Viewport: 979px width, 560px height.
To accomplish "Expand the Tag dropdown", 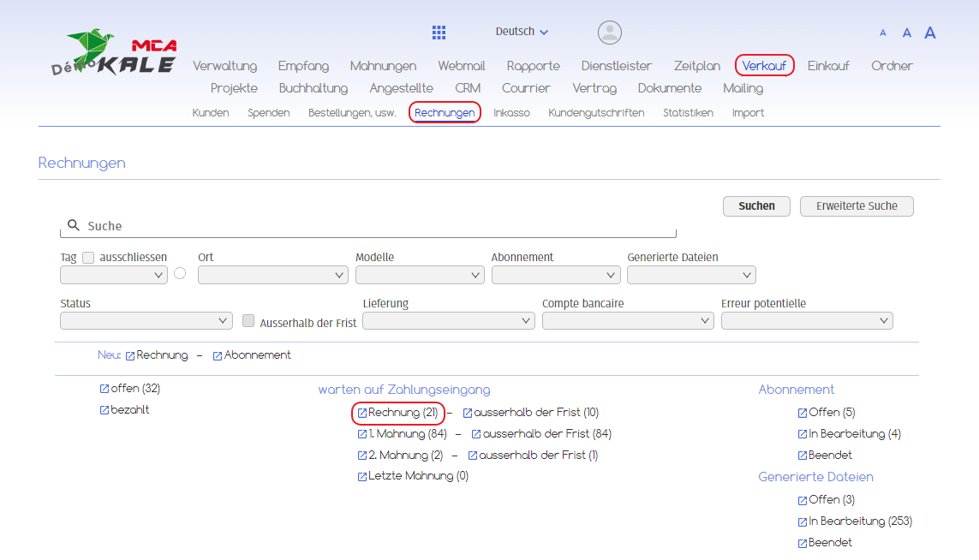I will 114,275.
